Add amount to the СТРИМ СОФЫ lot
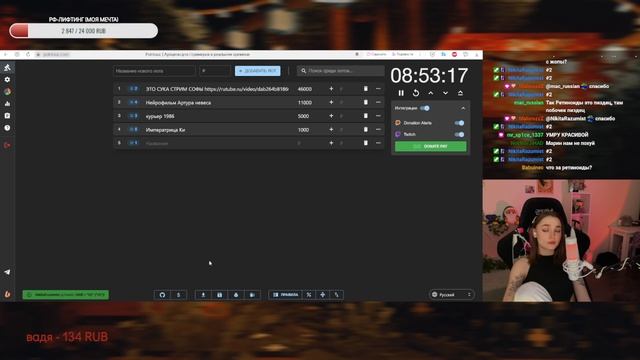Viewport: 640px width, 360px height. tap(331, 89)
